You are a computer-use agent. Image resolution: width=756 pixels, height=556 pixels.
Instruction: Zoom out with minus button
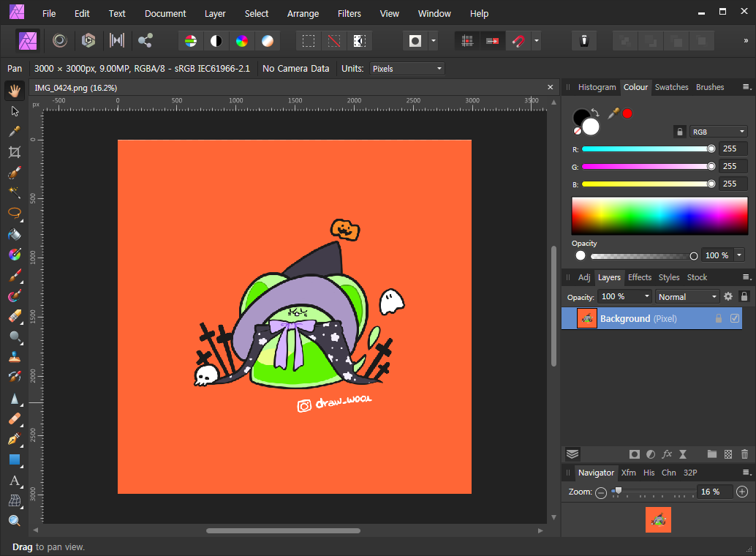[x=601, y=492]
